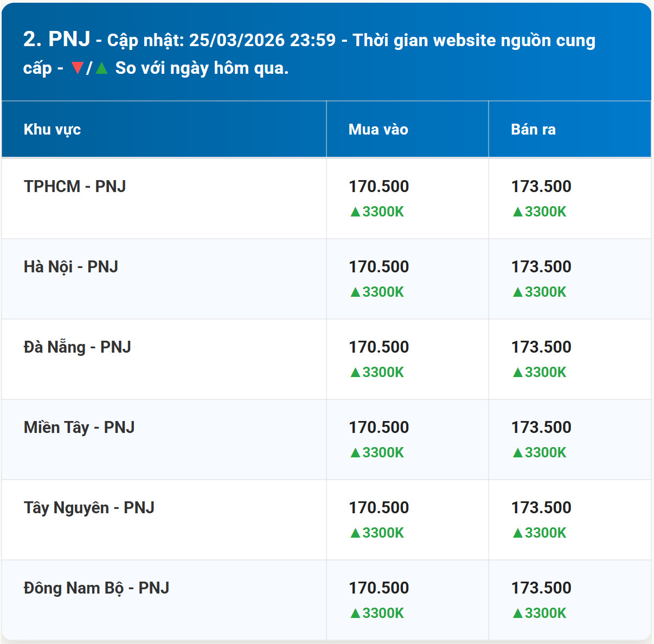Click TPHCM buy change ▲3300K
The height and width of the screenshot is (644, 654).
pos(377,212)
